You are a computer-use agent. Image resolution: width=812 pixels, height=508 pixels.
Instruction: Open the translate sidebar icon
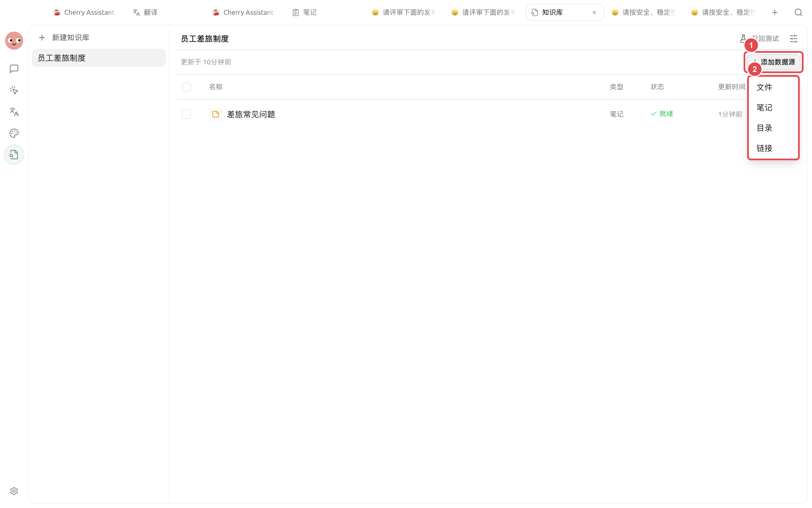tap(14, 111)
